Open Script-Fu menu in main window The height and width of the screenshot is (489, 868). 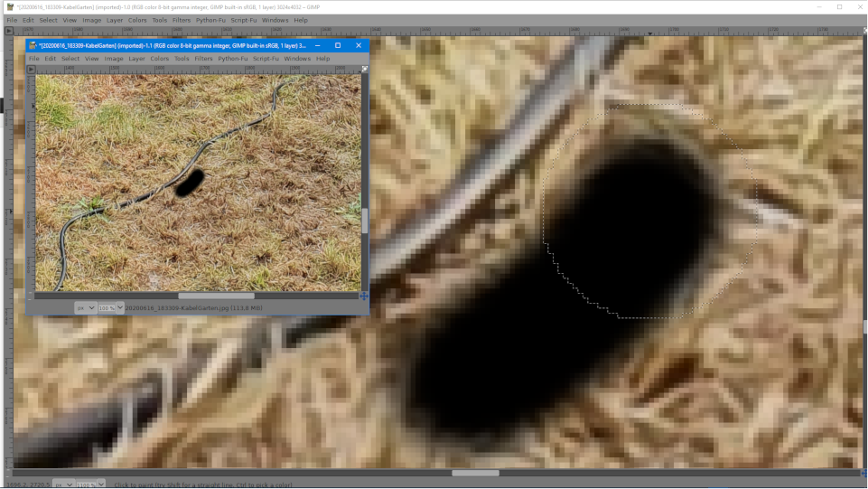244,21
